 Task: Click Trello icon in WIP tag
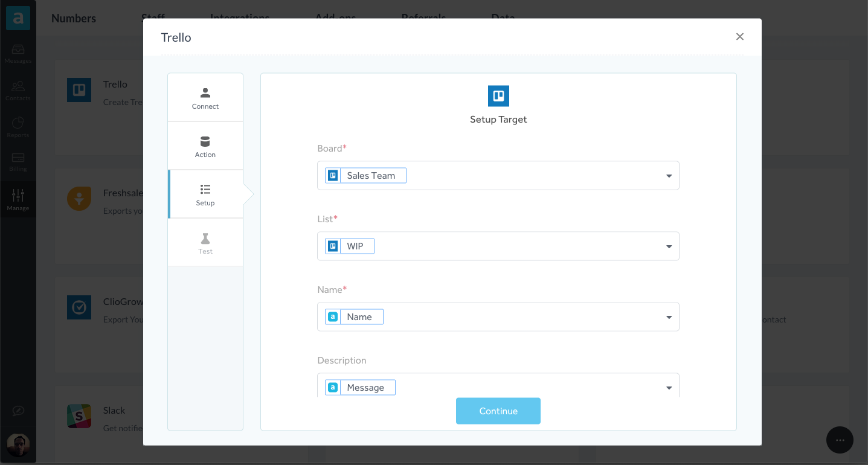333,246
